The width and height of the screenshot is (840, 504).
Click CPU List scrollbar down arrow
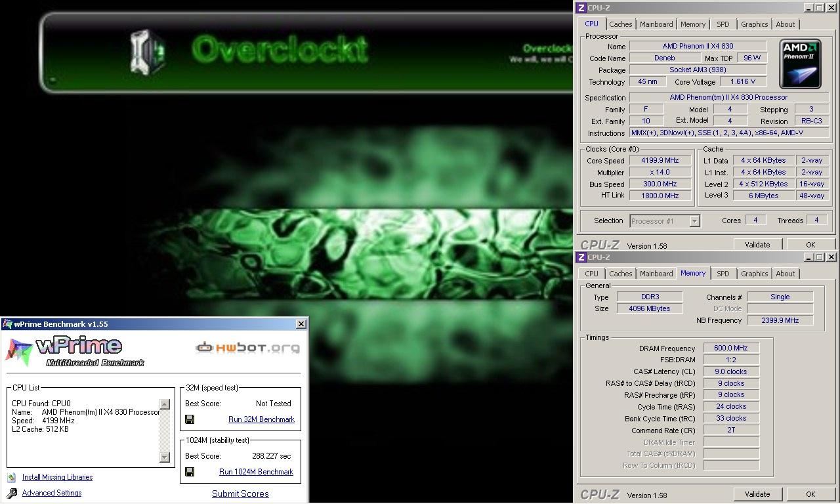point(165,457)
